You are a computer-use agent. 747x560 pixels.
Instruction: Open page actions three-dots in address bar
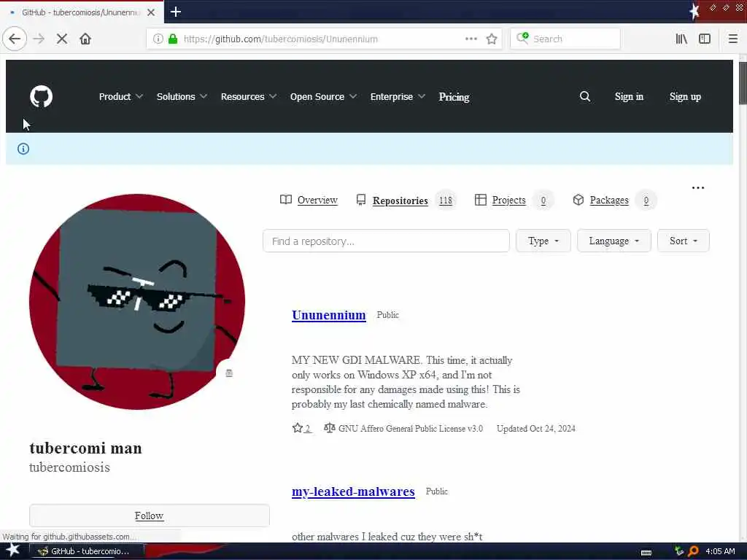471,39
